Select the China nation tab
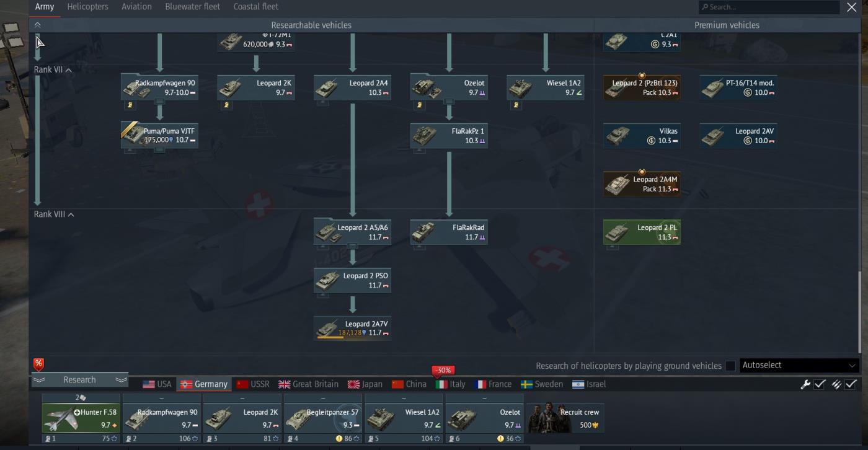The image size is (868, 450). pyautogui.click(x=409, y=384)
